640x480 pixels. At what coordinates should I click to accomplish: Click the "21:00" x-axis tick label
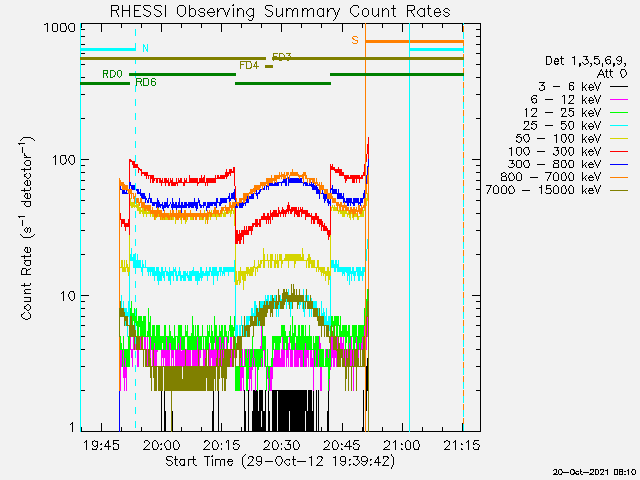coord(402,445)
